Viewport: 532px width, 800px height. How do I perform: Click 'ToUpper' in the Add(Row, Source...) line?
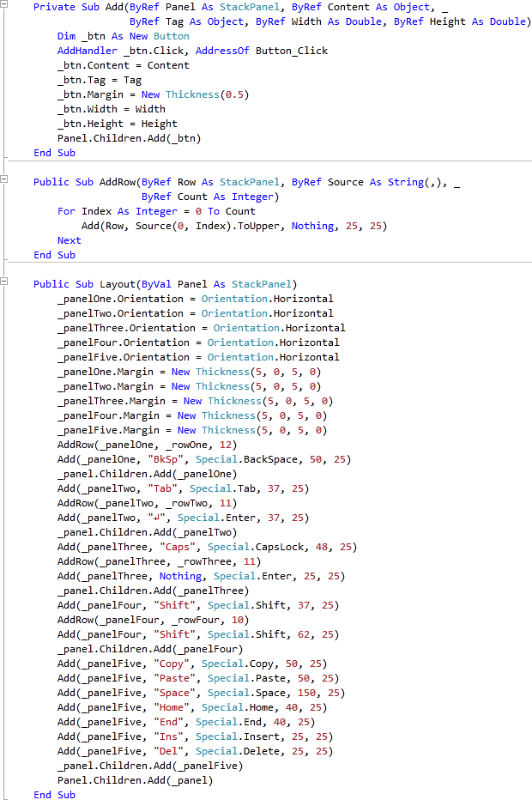[x=259, y=226]
